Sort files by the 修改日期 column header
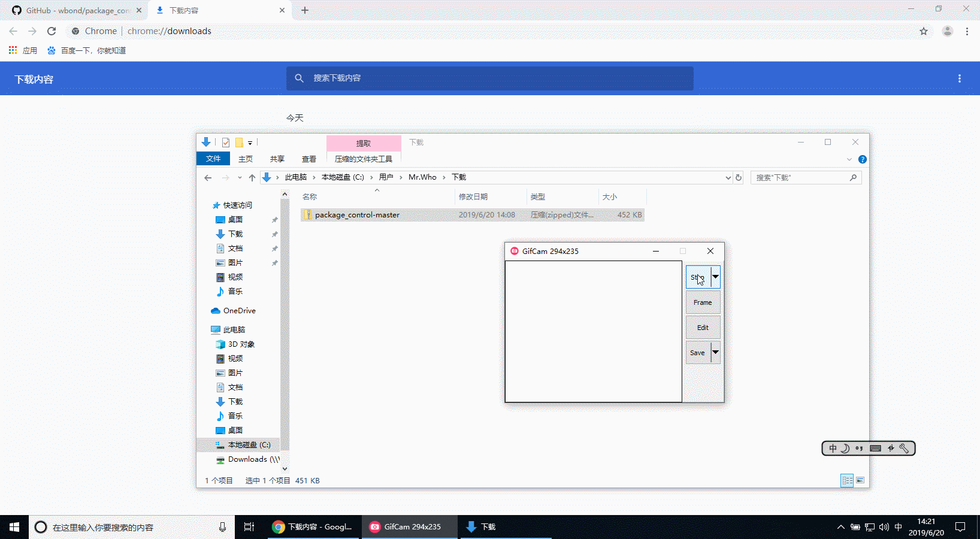Viewport: 980px width, 539px height. click(491, 196)
